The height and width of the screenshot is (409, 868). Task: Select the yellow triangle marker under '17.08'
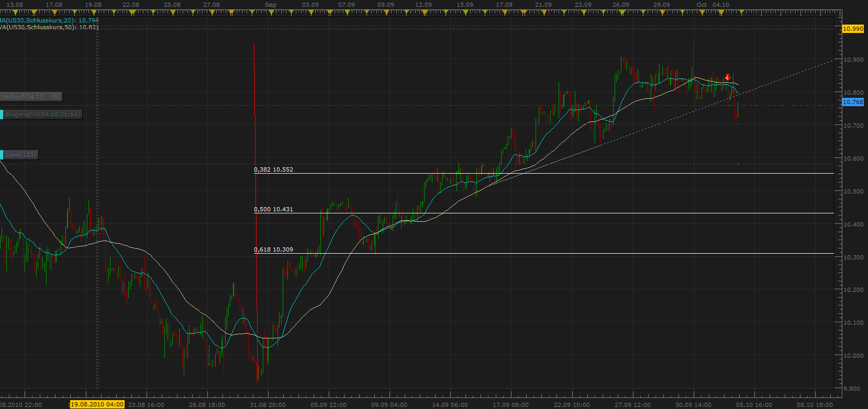click(54, 11)
